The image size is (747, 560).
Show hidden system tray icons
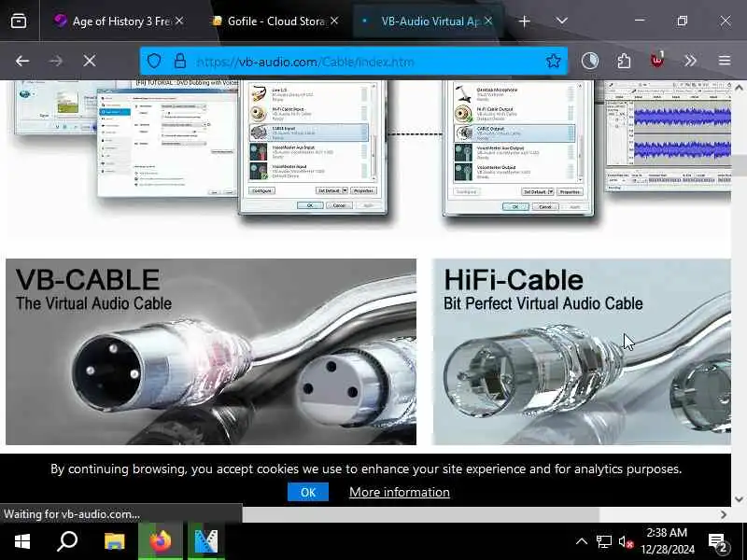pos(581,541)
